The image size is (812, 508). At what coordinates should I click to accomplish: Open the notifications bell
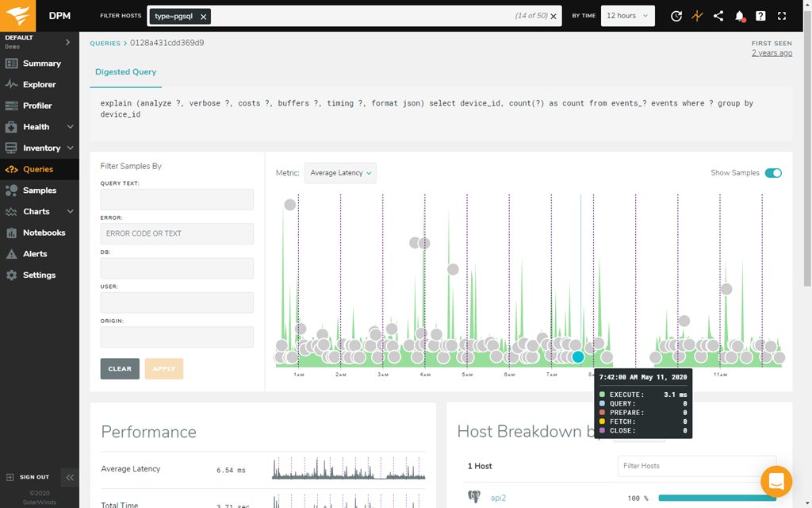(739, 16)
